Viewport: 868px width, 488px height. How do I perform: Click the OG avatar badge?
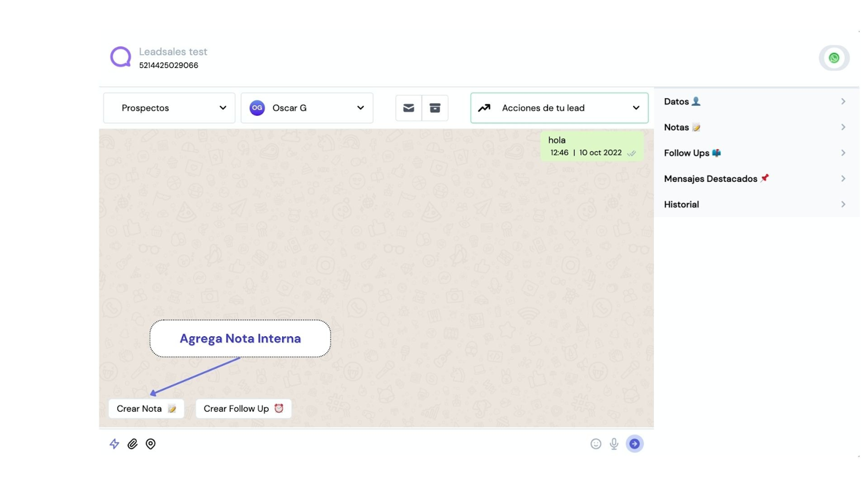point(257,108)
